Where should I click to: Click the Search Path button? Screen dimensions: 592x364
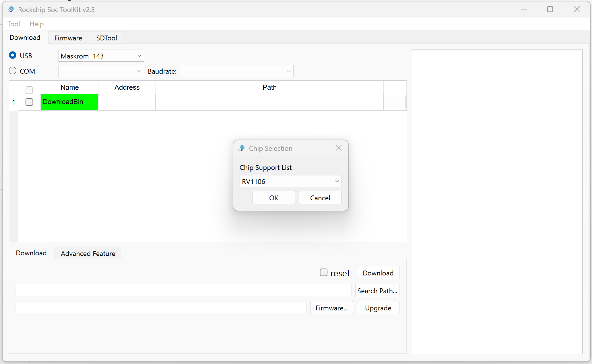[377, 290]
